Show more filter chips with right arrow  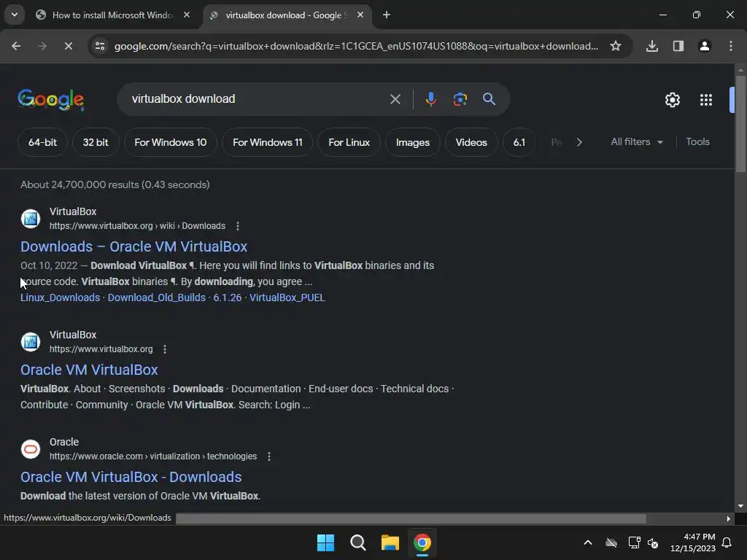coord(578,142)
